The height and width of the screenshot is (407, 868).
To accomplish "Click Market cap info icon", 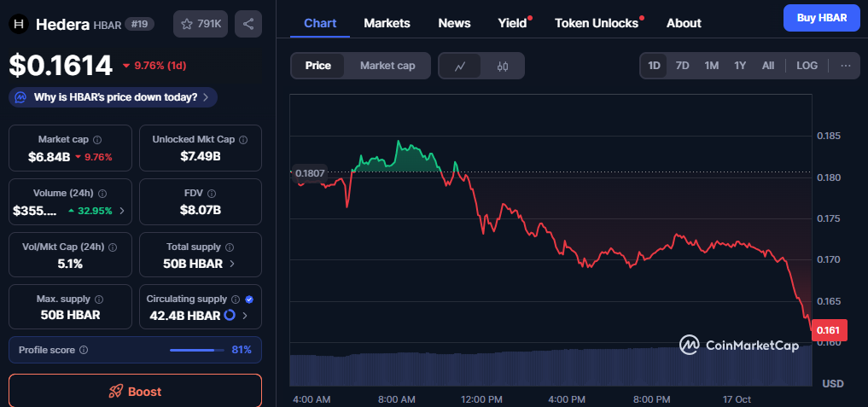I will (96, 139).
